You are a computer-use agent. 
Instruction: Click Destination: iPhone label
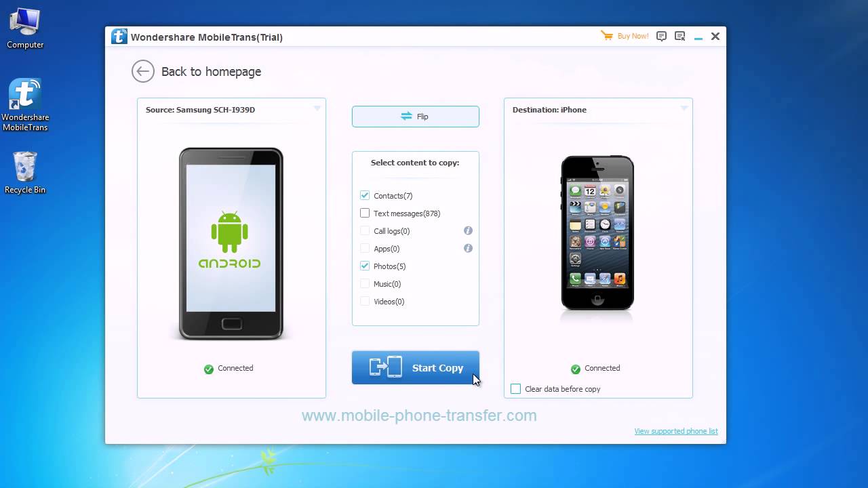click(549, 110)
